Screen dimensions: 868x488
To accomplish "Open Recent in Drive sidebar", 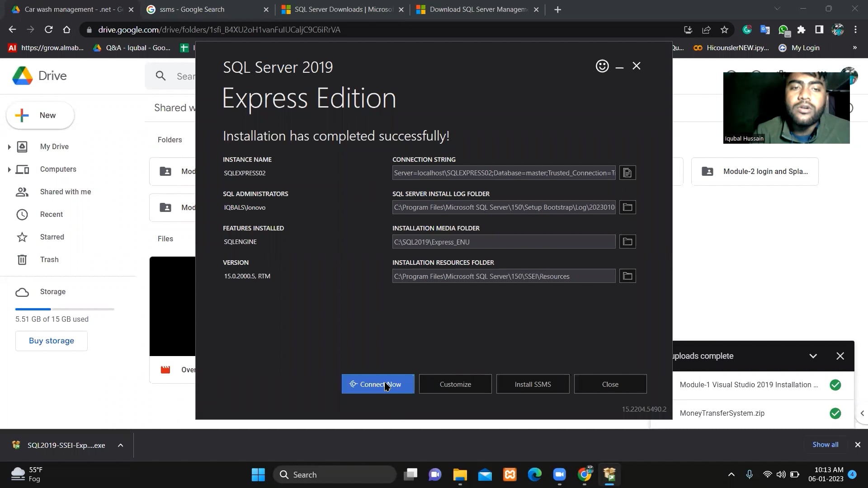I will coord(51,214).
